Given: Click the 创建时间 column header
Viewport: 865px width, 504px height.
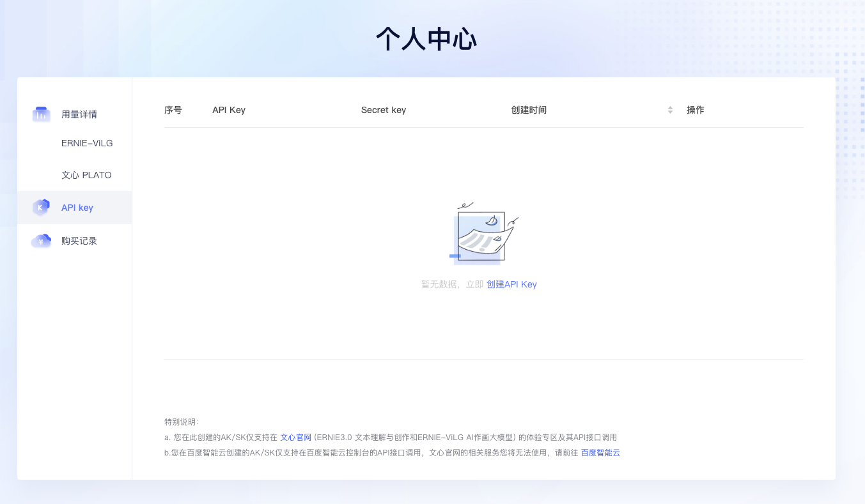Looking at the screenshot, I should click(529, 110).
